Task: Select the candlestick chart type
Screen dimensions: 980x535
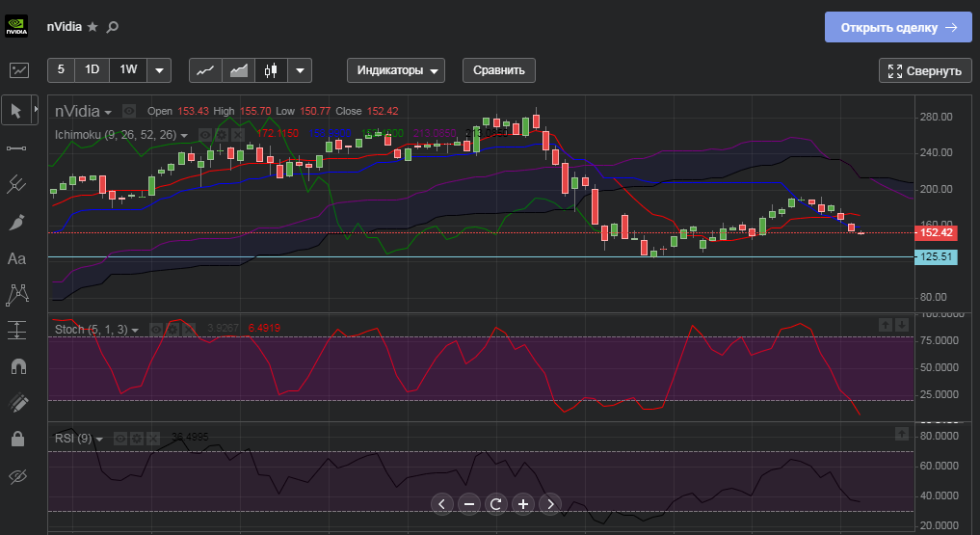Action: [271, 70]
